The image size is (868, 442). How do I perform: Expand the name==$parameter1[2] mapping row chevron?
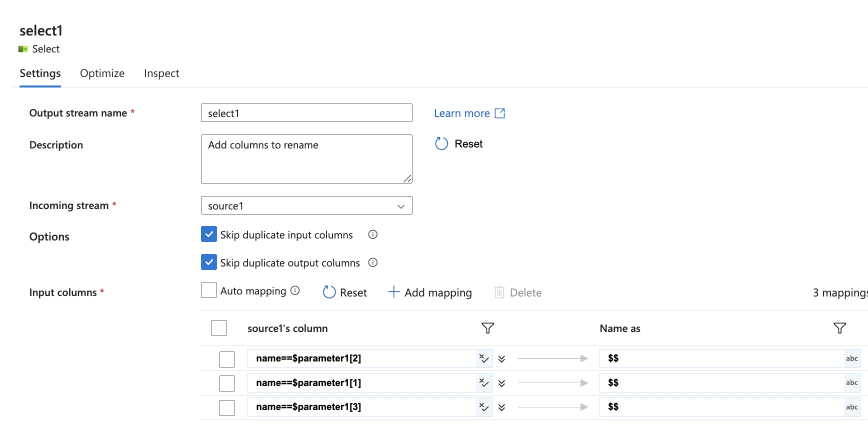coord(501,359)
